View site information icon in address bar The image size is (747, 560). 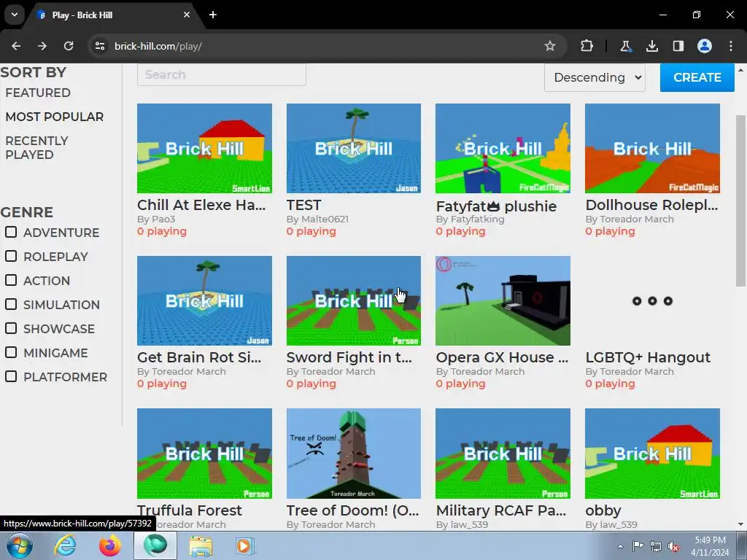tap(99, 46)
